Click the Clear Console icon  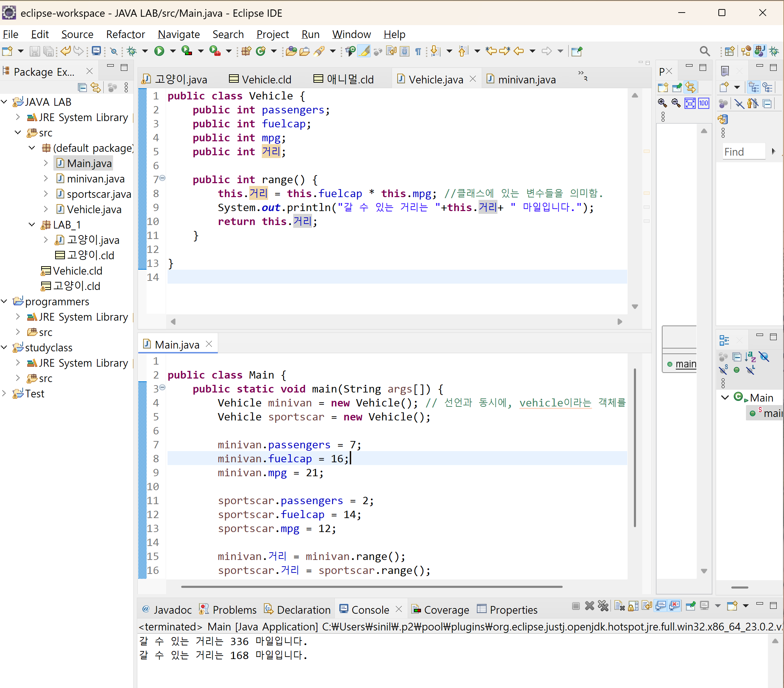(x=620, y=606)
